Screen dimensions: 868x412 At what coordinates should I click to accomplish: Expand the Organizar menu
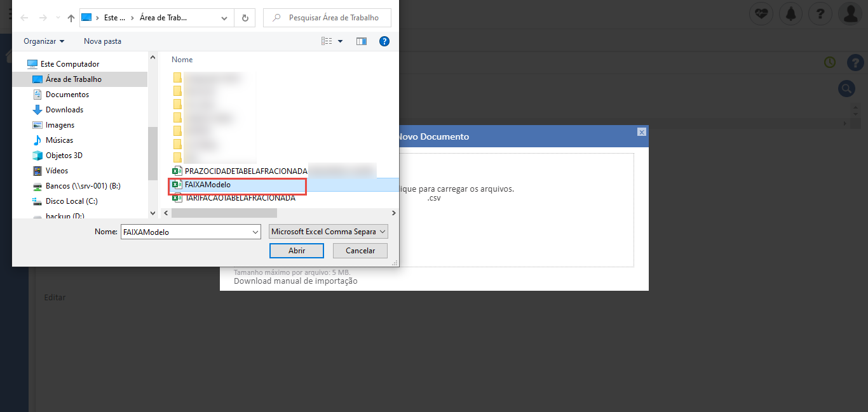click(44, 41)
